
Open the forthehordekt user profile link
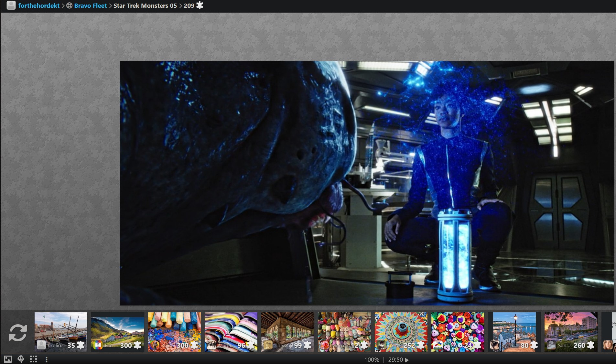(x=39, y=5)
